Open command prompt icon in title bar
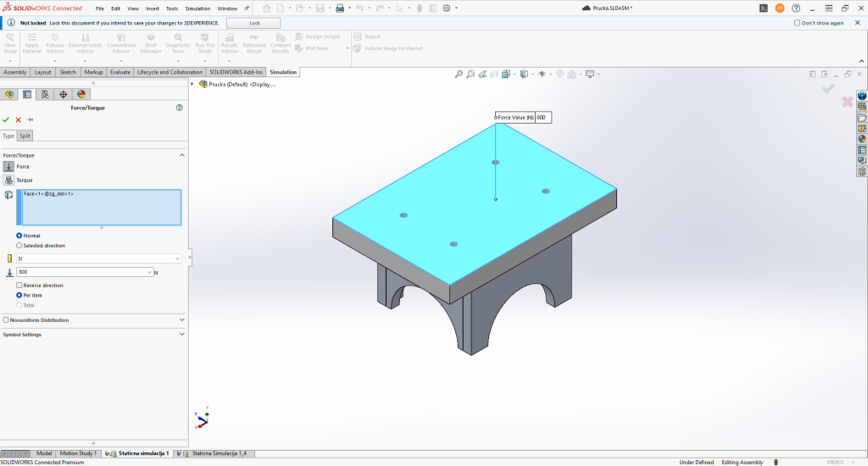The image size is (868, 466). point(764,8)
